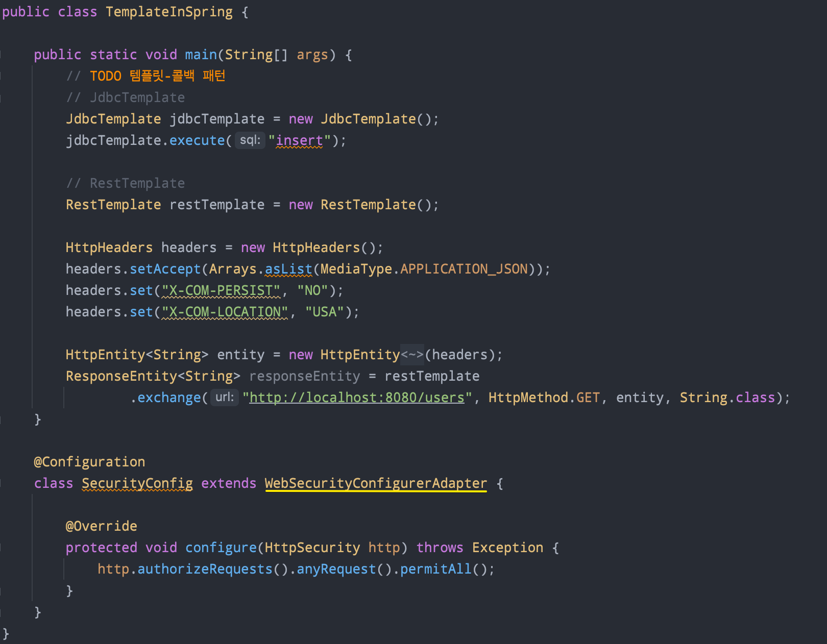The height and width of the screenshot is (644, 827).
Task: Click the setAccept method call
Action: [165, 269]
